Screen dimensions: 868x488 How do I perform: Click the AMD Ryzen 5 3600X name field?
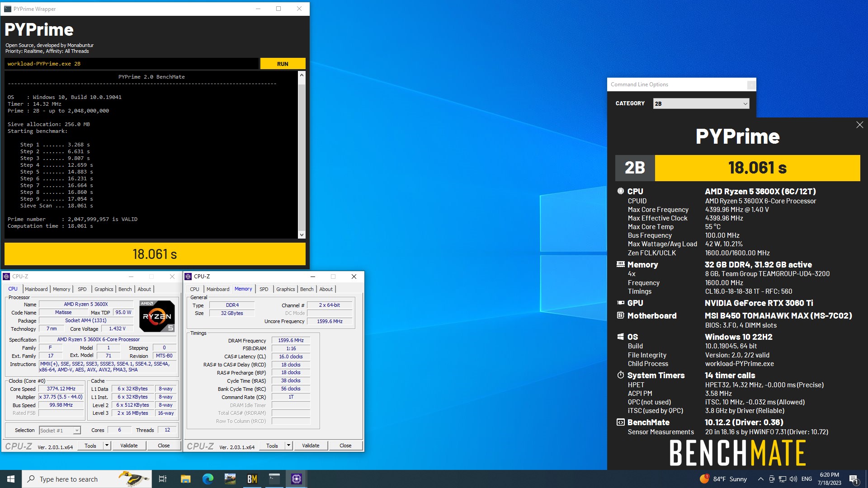[86, 304]
